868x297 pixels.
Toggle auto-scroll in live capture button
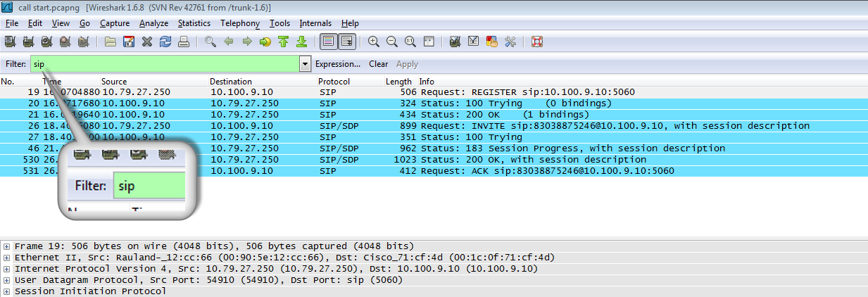point(346,42)
